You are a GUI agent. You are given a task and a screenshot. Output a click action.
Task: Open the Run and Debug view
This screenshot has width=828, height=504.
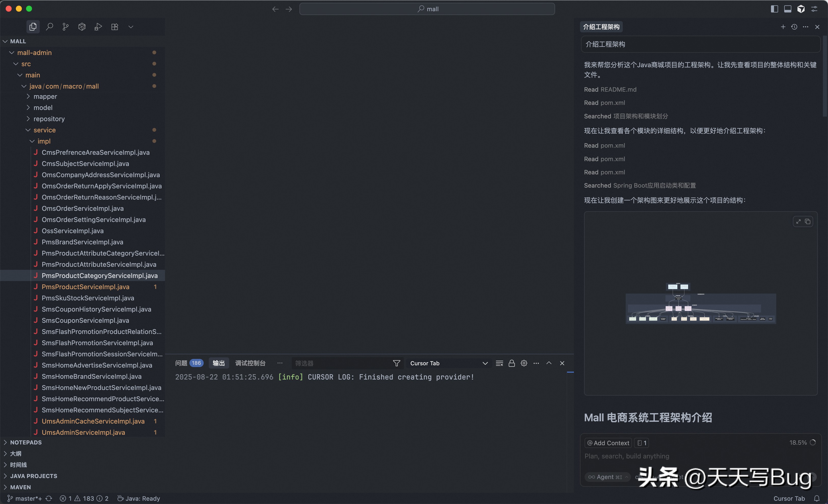pyautogui.click(x=98, y=26)
